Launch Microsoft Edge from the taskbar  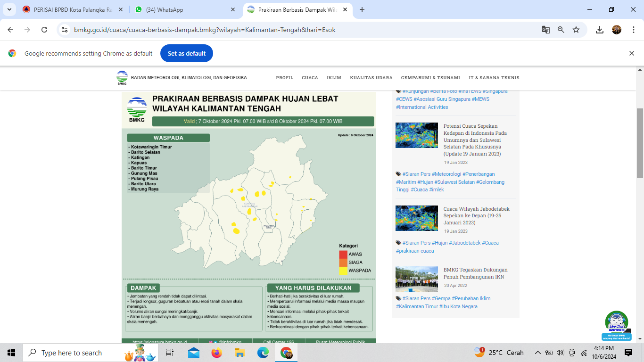(x=263, y=353)
